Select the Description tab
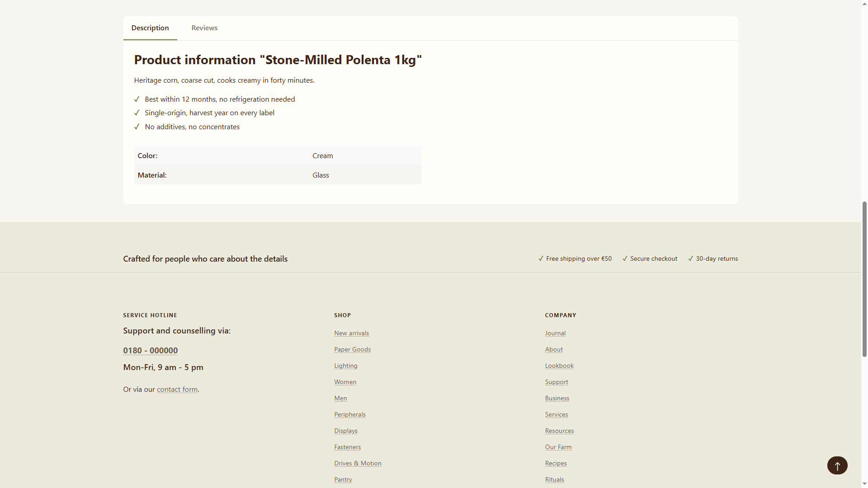This screenshot has width=868, height=488. 150,28
